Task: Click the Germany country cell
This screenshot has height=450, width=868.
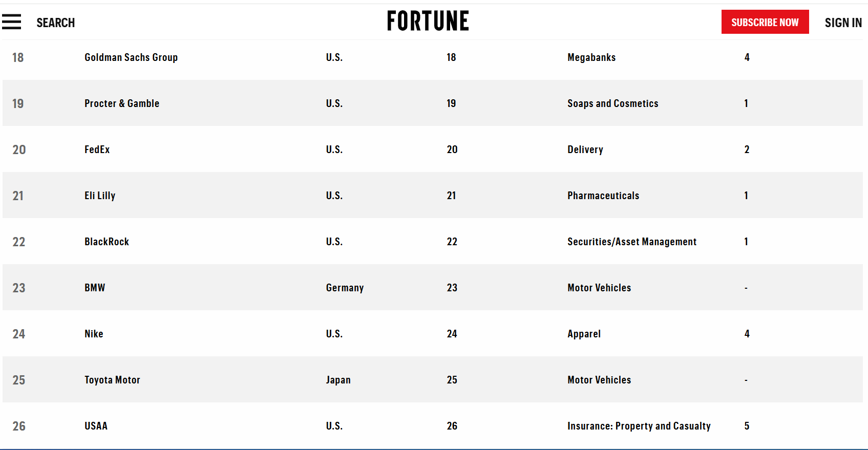Action: (x=345, y=288)
